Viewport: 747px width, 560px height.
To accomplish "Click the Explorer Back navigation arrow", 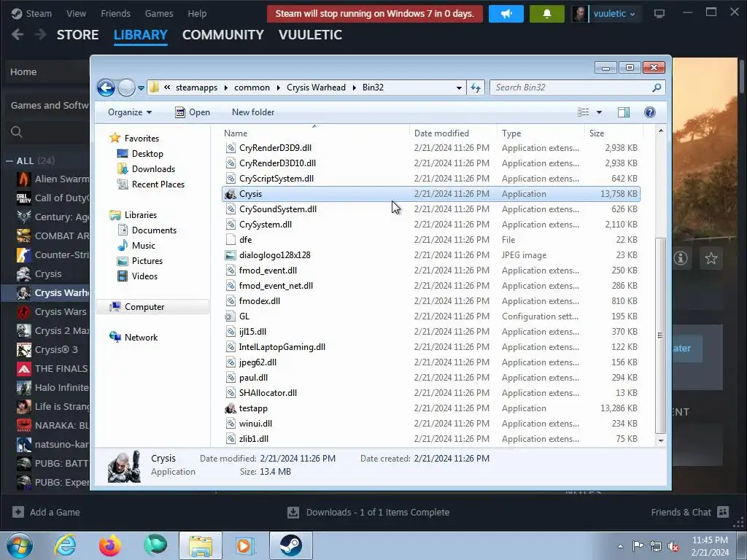I will [x=106, y=87].
